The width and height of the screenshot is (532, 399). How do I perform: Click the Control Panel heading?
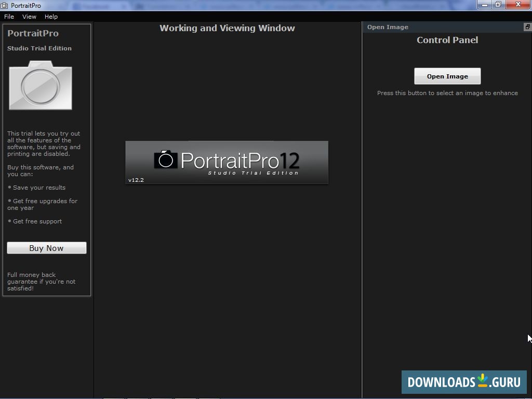coord(447,40)
